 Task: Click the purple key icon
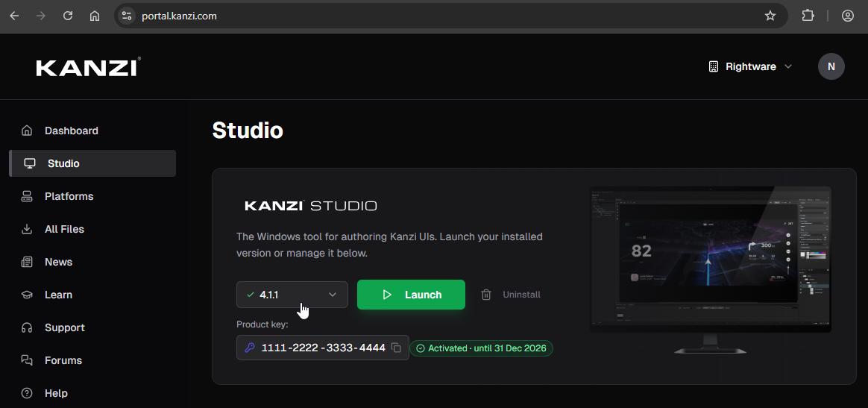pyautogui.click(x=250, y=348)
